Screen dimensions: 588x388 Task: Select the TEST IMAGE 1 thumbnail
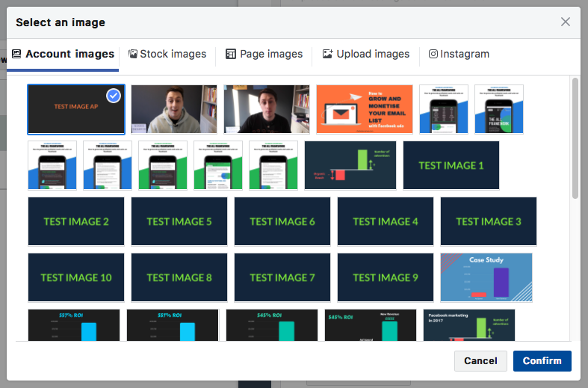click(451, 165)
